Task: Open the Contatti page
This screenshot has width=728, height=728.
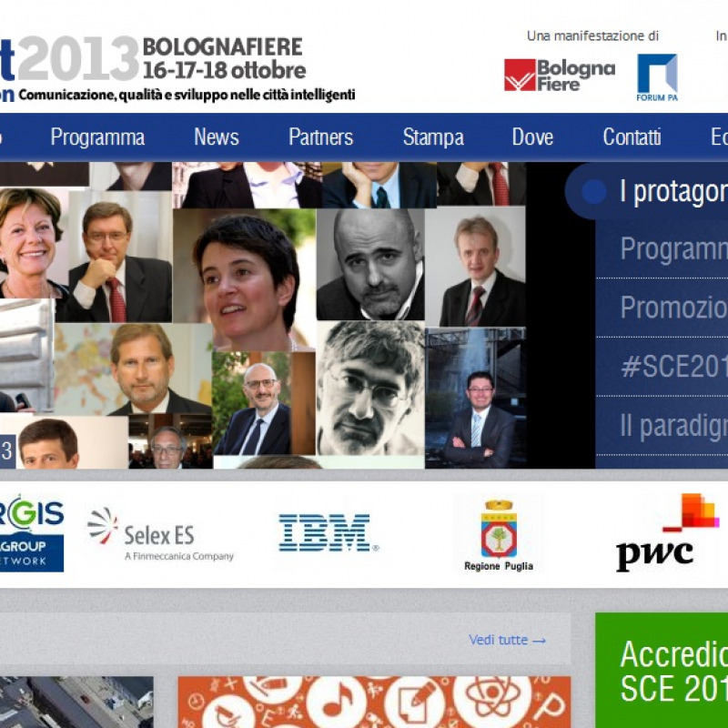Action: 632,137
